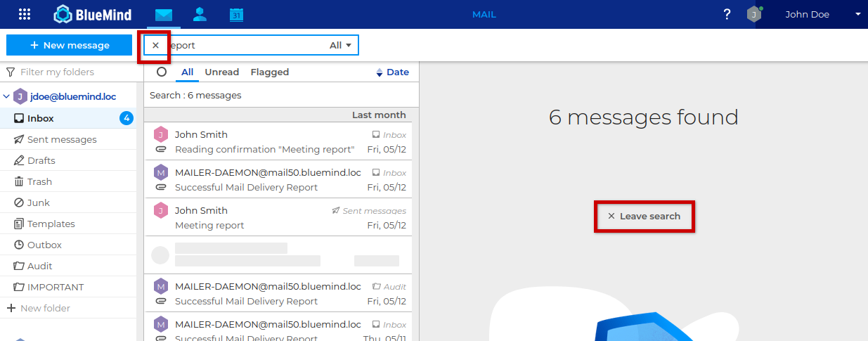
Task: Switch to the All filter tab
Action: pyautogui.click(x=187, y=72)
